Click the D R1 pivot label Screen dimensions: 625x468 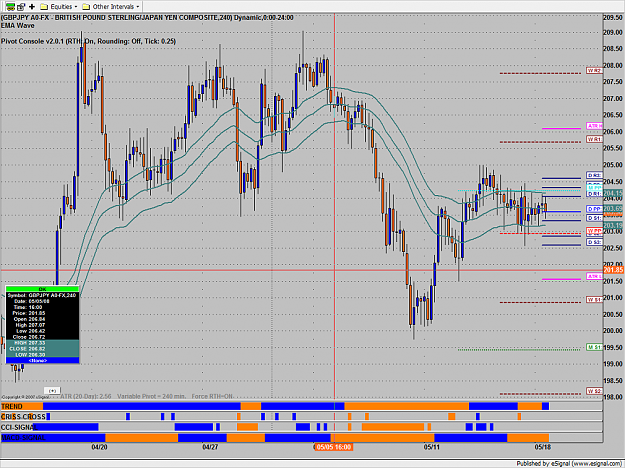(x=594, y=194)
